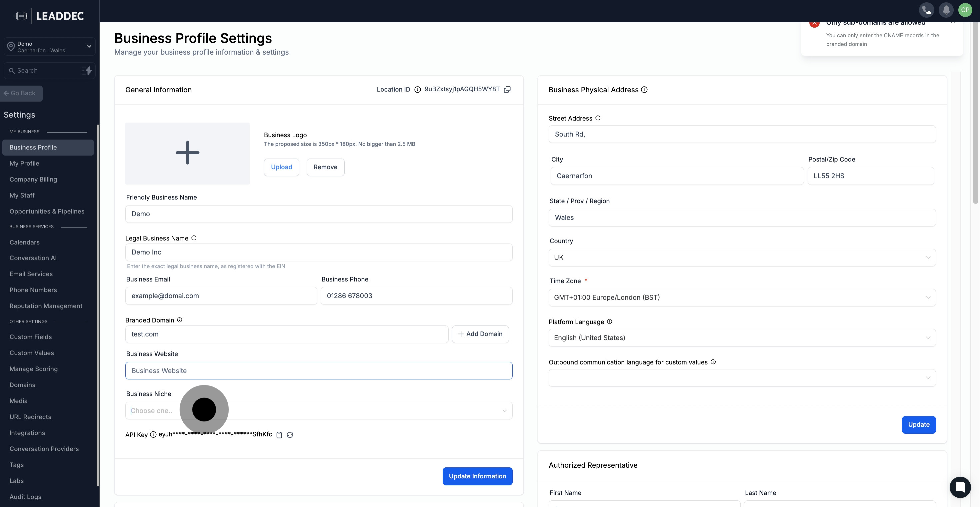The image size is (980, 507).
Task: Open Tags settings
Action: pyautogui.click(x=16, y=465)
